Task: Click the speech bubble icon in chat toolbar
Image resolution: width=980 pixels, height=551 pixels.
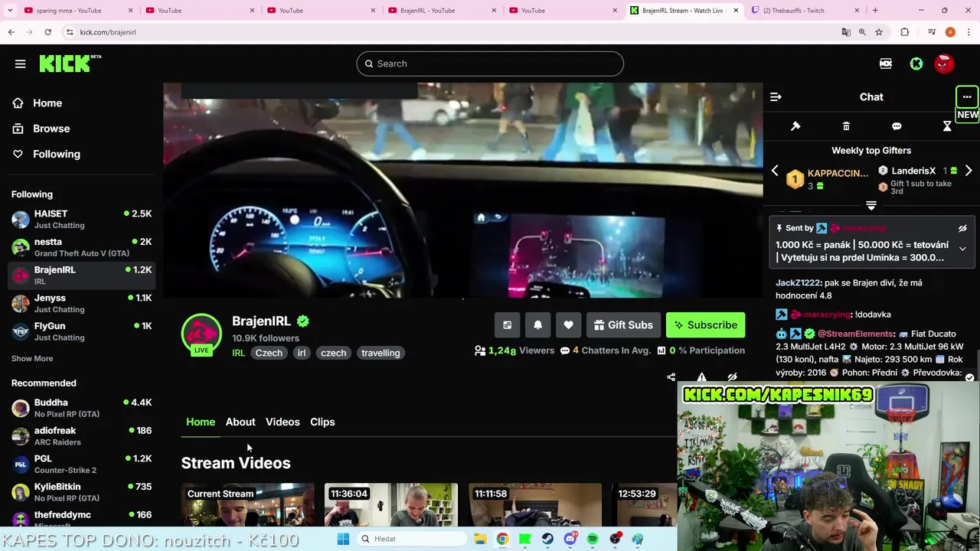Action: click(897, 126)
